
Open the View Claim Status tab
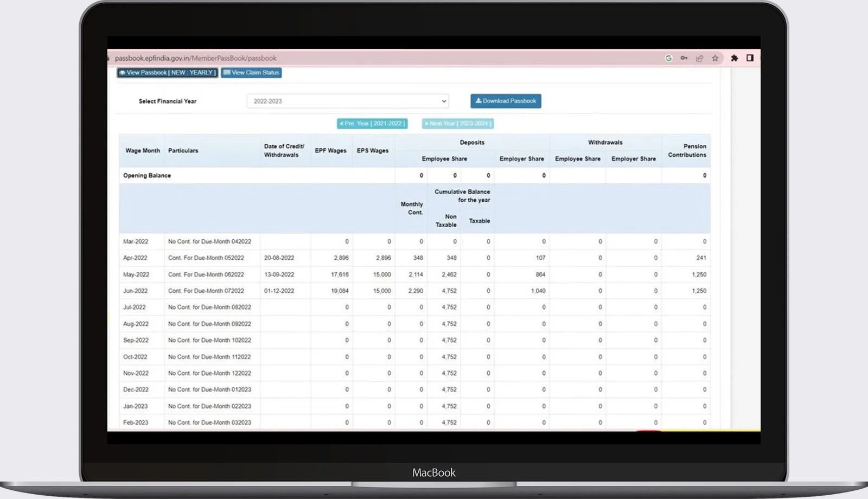pyautogui.click(x=251, y=73)
